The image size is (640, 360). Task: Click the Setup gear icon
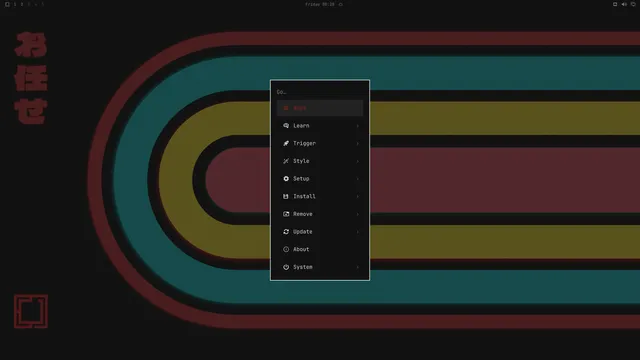286,178
